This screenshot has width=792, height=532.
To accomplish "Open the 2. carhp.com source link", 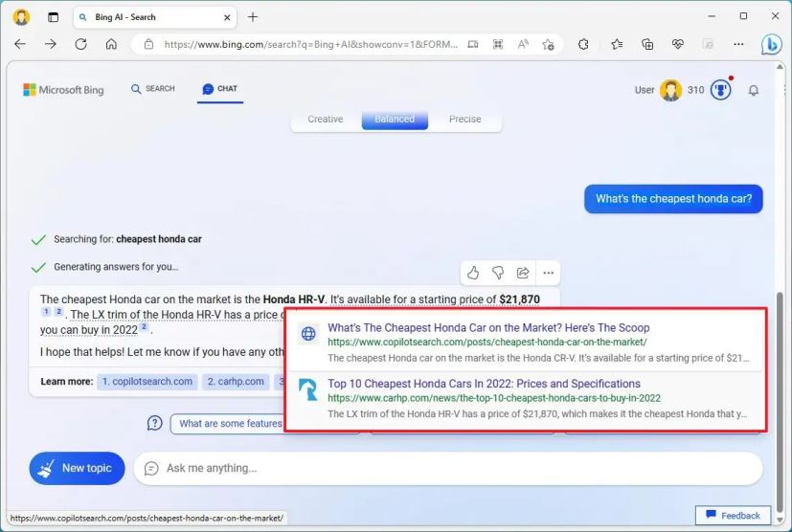I will coord(236,382).
